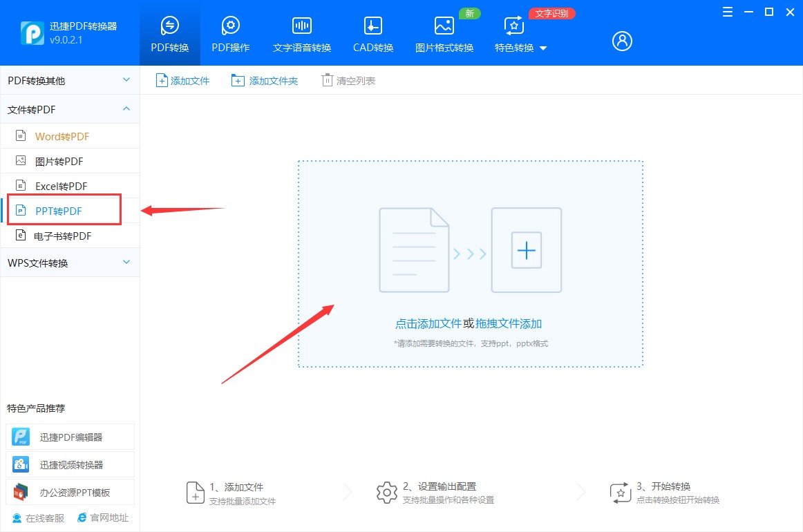Click the 清空列表 trash button
The width and height of the screenshot is (803, 532).
pos(349,80)
